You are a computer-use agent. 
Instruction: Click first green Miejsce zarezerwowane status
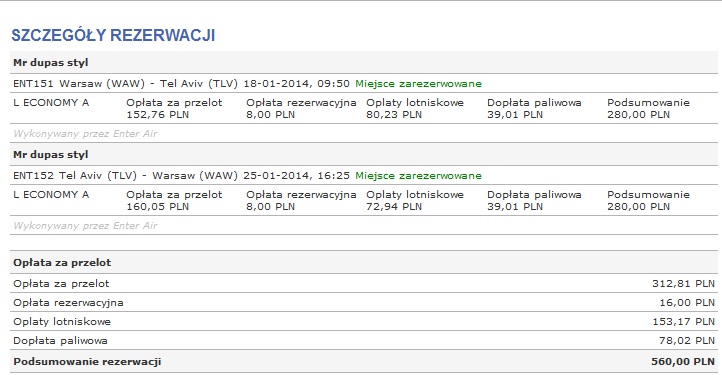tap(418, 84)
